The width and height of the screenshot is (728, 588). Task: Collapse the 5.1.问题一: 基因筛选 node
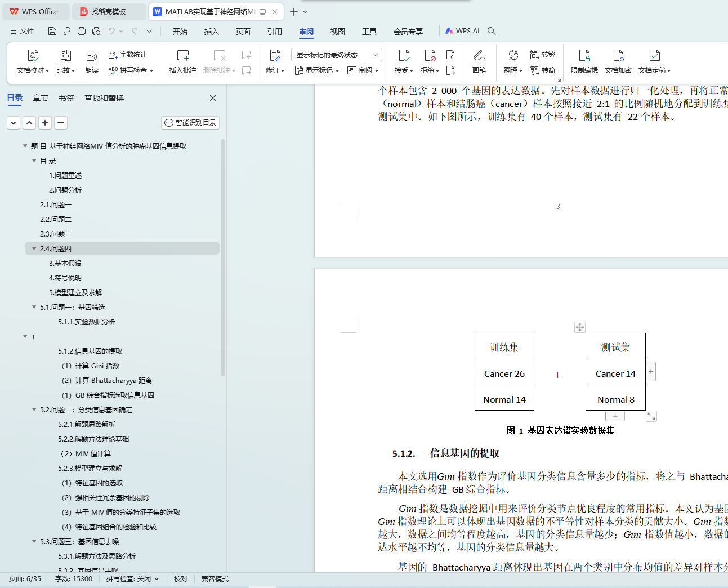pyautogui.click(x=34, y=307)
